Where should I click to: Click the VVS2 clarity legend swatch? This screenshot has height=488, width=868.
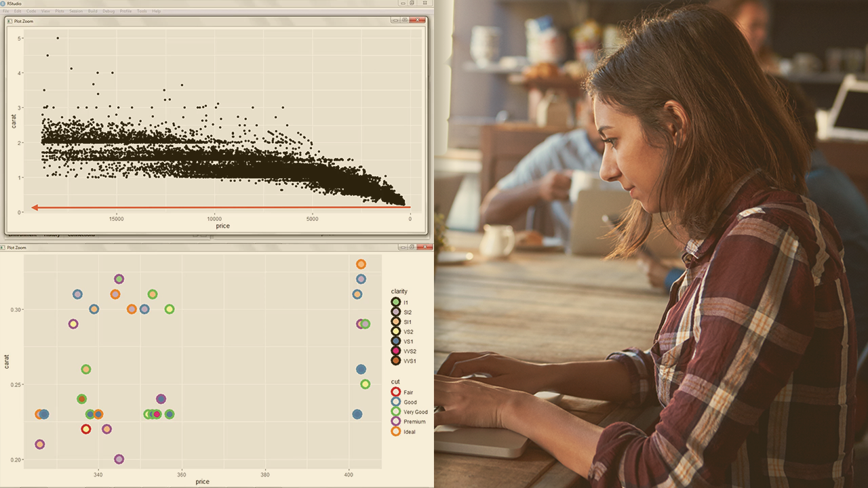point(395,351)
